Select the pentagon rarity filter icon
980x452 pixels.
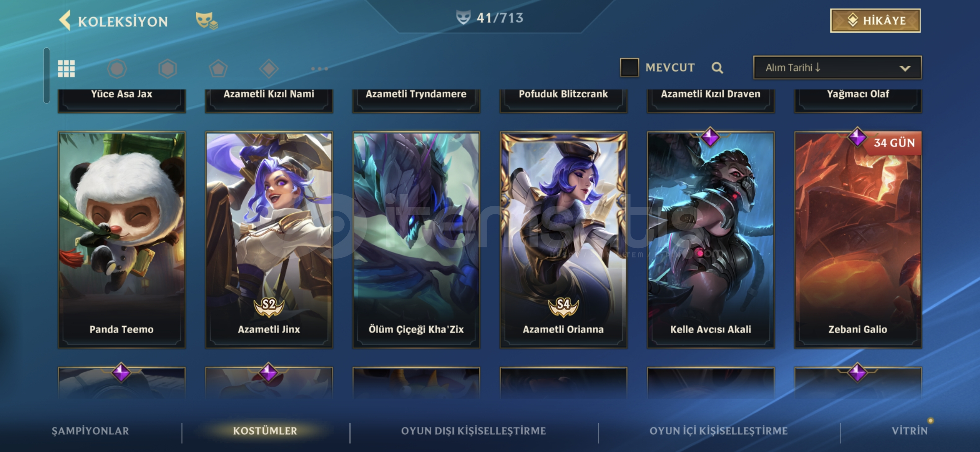(x=218, y=69)
